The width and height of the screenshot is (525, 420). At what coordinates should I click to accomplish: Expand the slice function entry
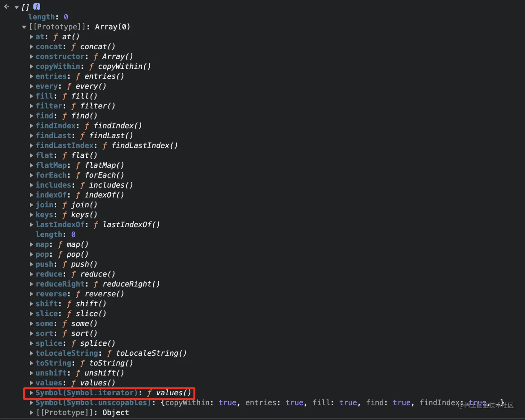point(32,314)
